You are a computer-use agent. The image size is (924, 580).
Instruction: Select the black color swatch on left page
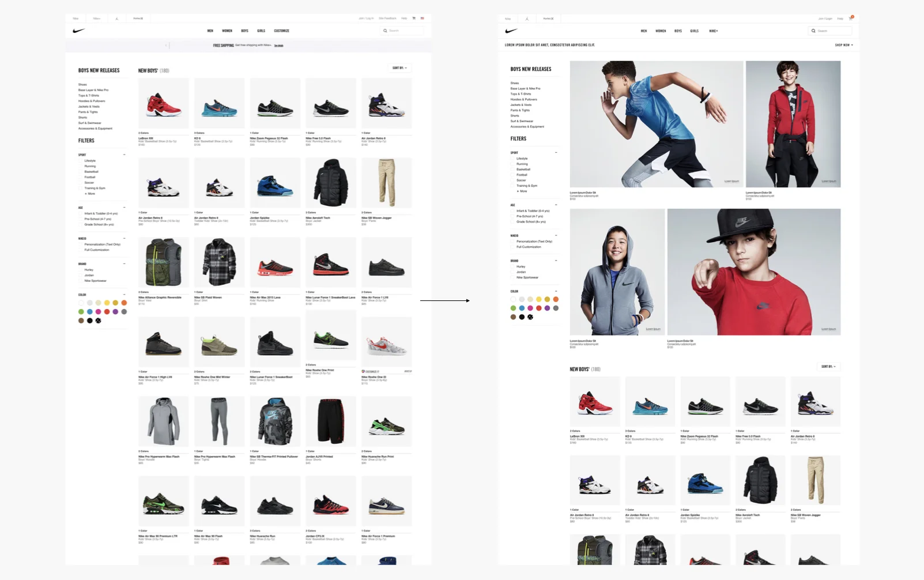[89, 321]
